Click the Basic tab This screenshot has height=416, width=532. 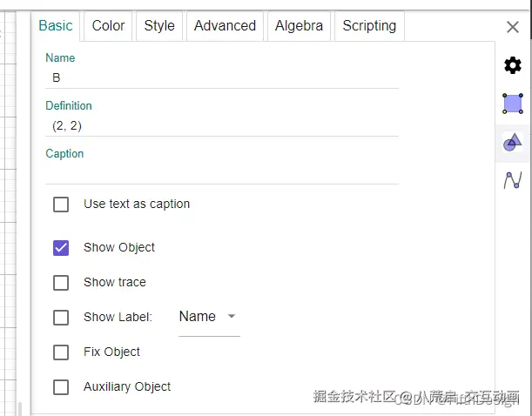tap(56, 26)
